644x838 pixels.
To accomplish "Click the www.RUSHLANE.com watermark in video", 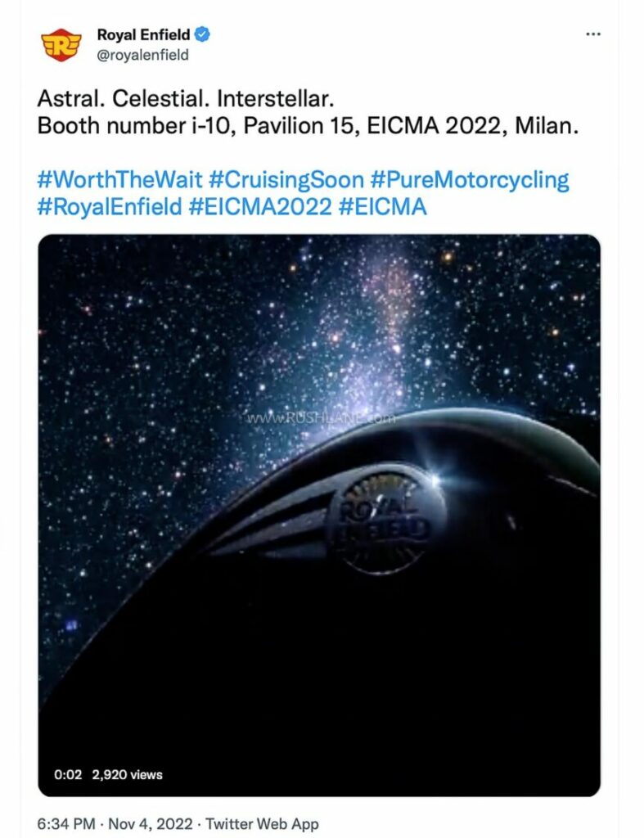I will (x=321, y=417).
